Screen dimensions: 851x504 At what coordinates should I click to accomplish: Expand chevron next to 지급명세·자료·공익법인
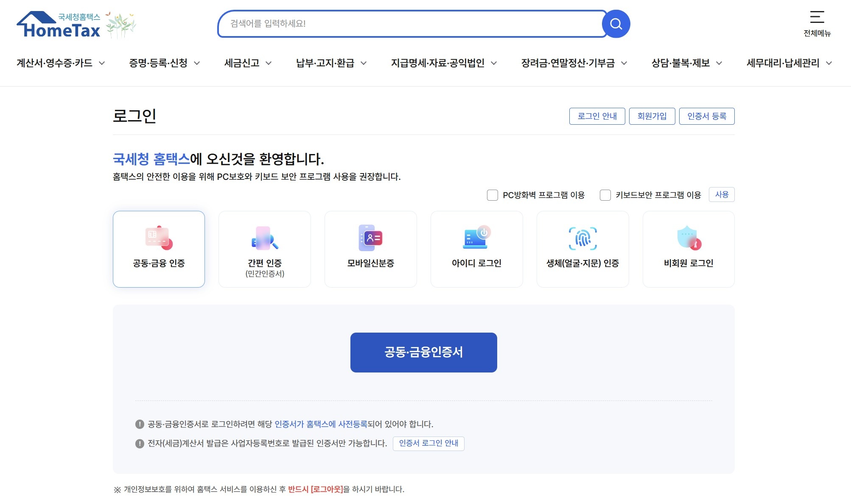494,63
